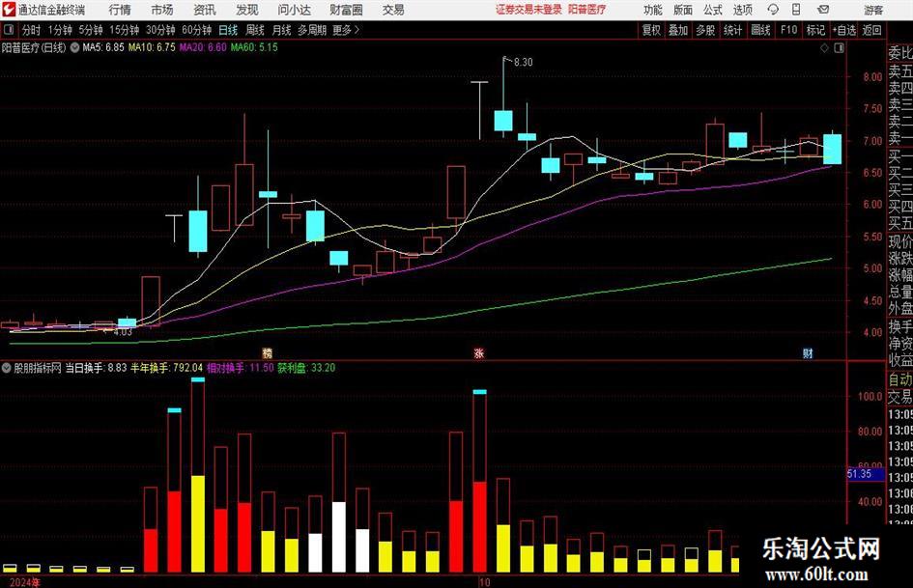Open the 问小达 menu

coord(294,10)
